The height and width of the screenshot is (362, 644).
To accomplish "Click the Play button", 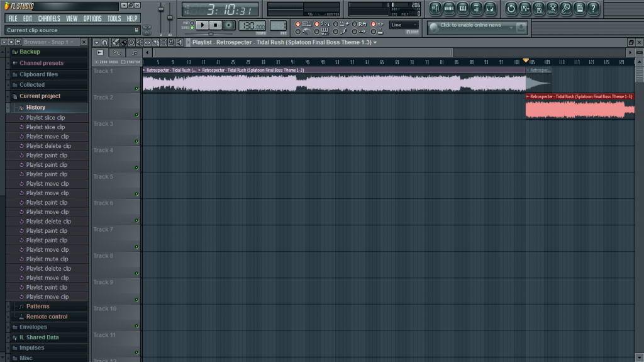I will [203, 25].
